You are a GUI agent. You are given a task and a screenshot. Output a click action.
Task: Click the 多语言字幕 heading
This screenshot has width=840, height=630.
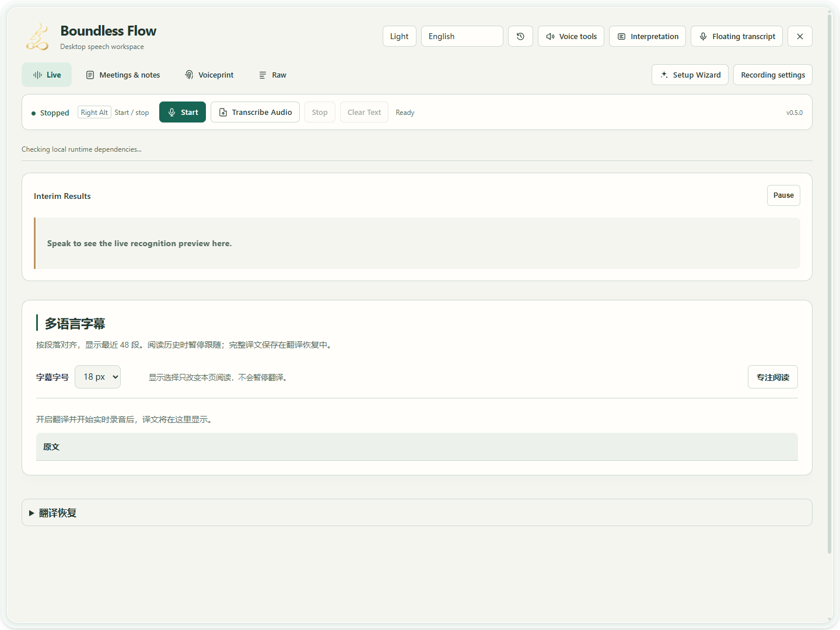[x=75, y=324]
